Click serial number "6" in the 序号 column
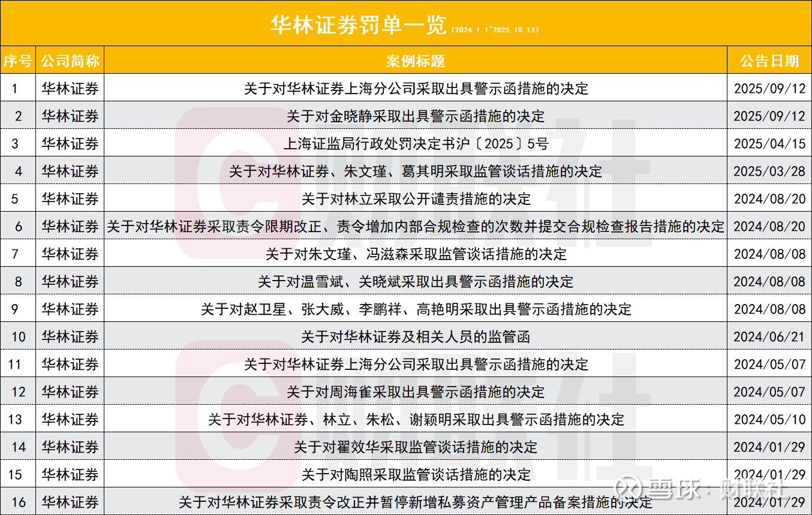This screenshot has width=812, height=515. pos(19,227)
